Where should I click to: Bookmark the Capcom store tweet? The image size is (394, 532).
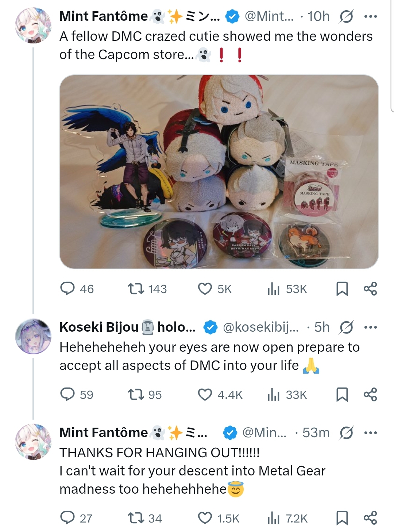tap(341, 289)
